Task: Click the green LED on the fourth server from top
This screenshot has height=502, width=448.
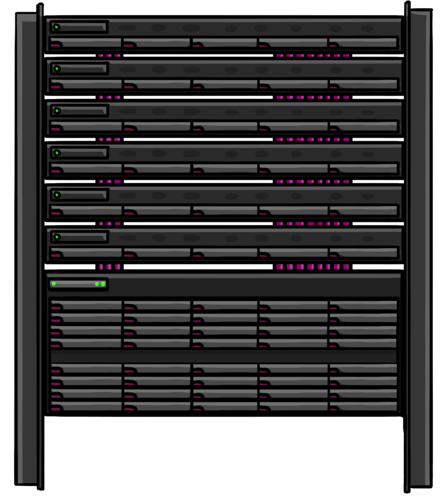Action: tap(56, 153)
